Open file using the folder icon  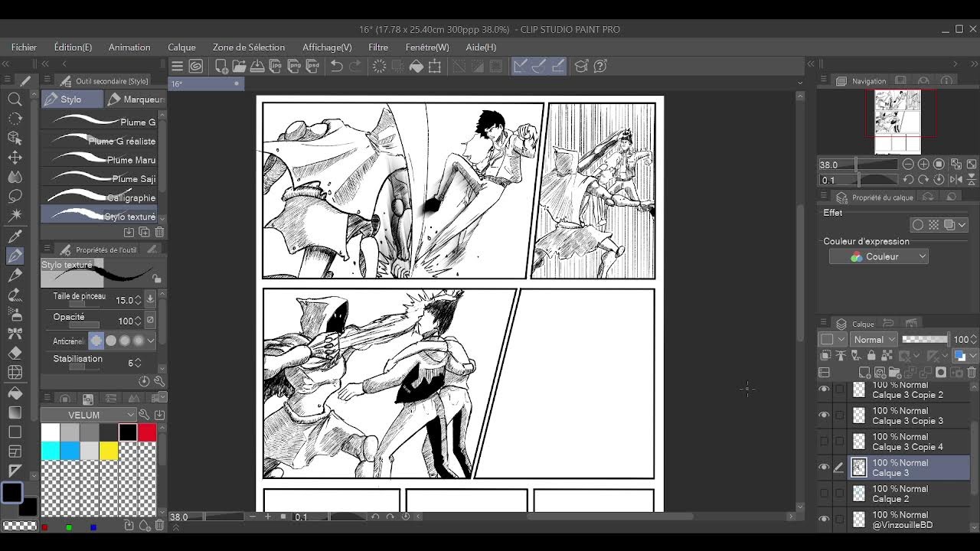click(x=239, y=66)
